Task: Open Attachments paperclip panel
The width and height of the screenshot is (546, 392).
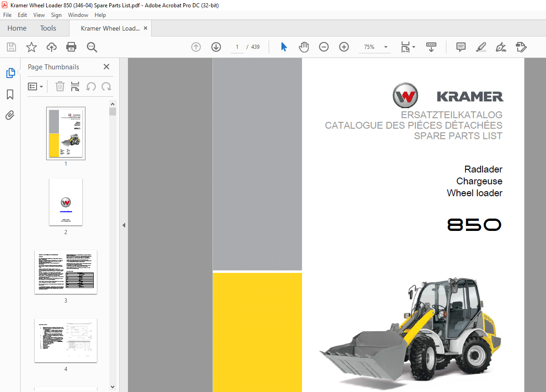Action: pyautogui.click(x=10, y=115)
